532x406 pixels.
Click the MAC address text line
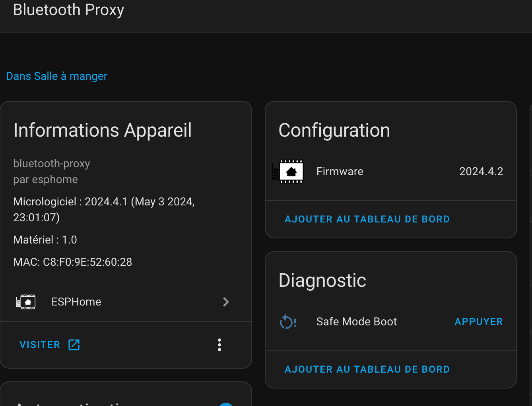coord(73,262)
